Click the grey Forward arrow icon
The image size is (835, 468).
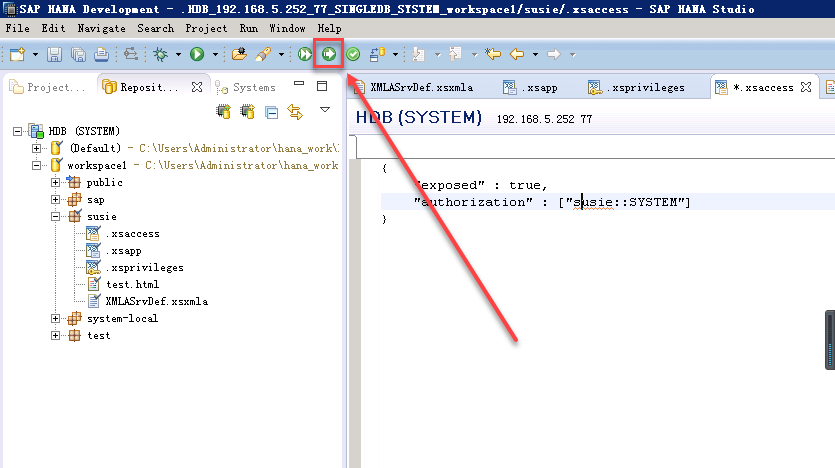click(x=554, y=54)
